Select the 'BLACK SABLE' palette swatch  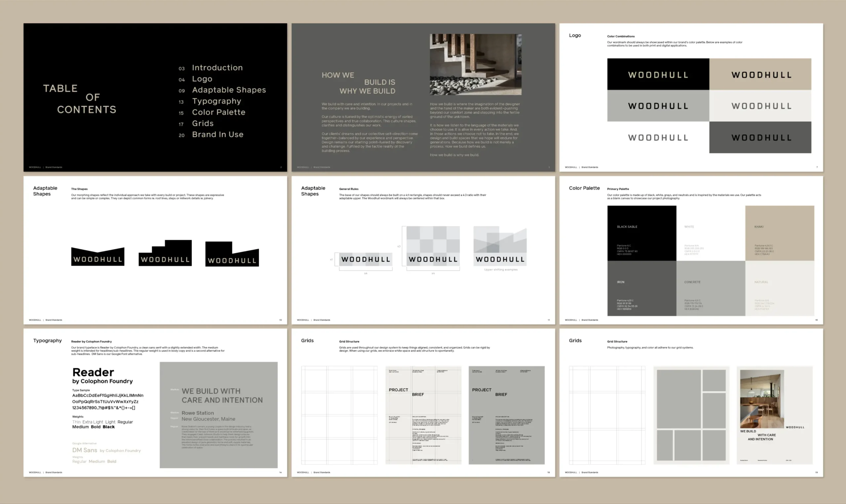642,233
